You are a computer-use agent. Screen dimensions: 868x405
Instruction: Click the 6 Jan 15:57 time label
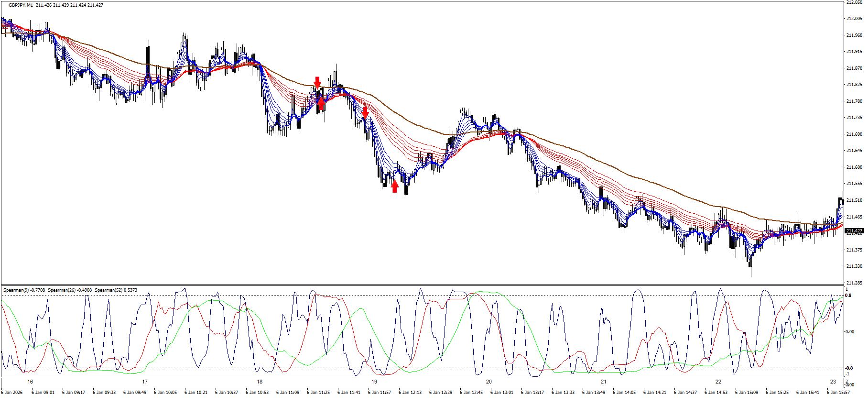[x=838, y=393]
